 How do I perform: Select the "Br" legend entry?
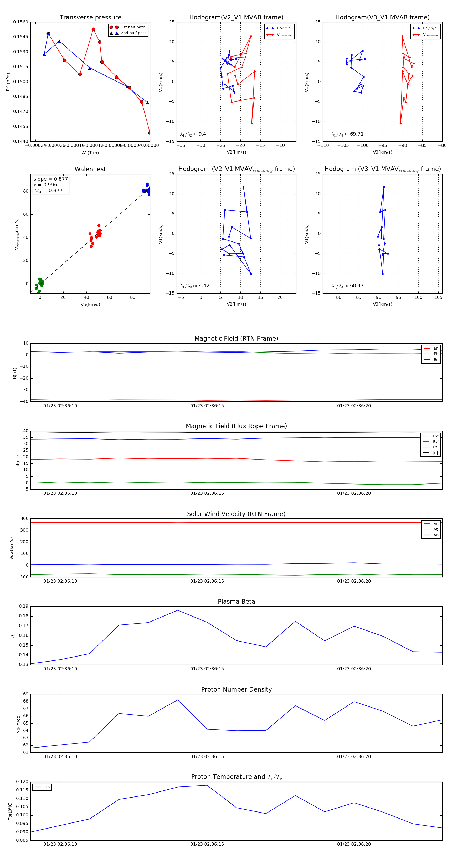coord(431,349)
